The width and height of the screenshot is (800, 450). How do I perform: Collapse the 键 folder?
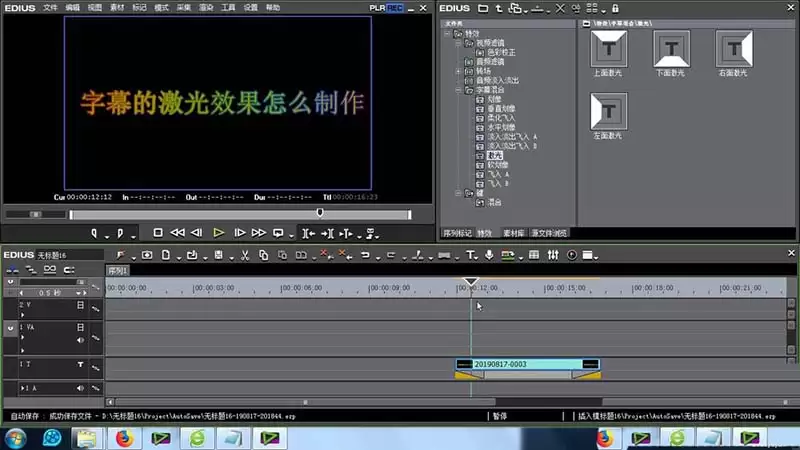click(x=458, y=193)
